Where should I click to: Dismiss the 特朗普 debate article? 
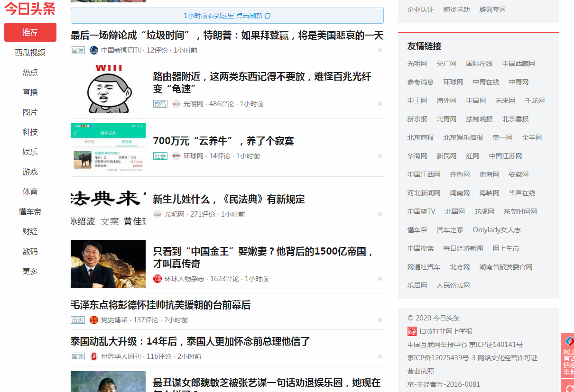pos(380,50)
